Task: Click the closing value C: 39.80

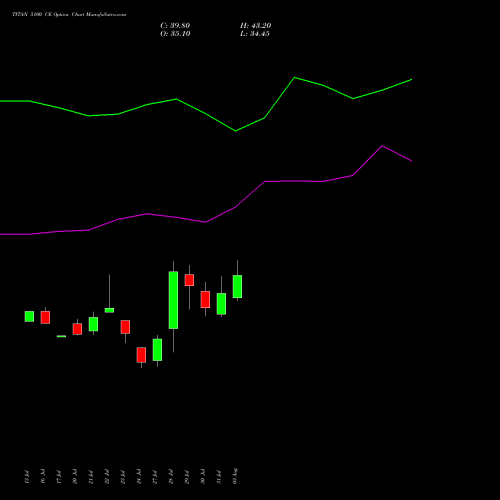Action: (175, 26)
